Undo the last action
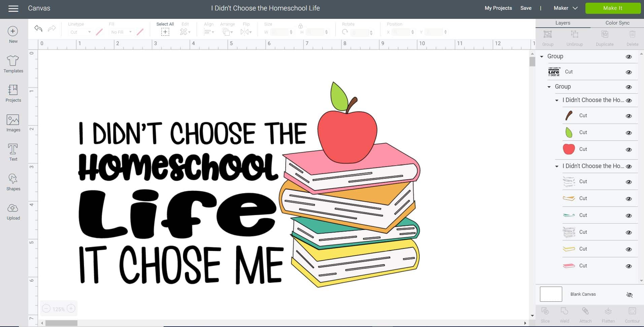Screen dimensions: 644x327 tap(38, 29)
